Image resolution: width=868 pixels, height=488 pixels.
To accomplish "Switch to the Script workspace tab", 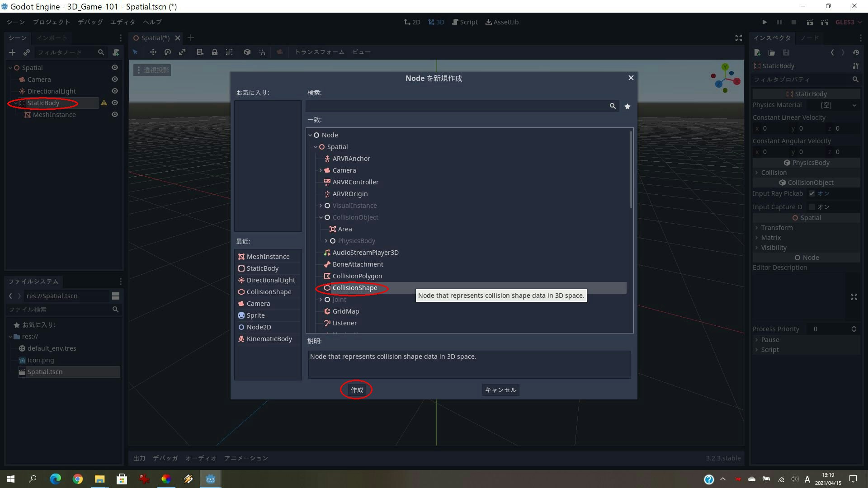I will (x=465, y=22).
